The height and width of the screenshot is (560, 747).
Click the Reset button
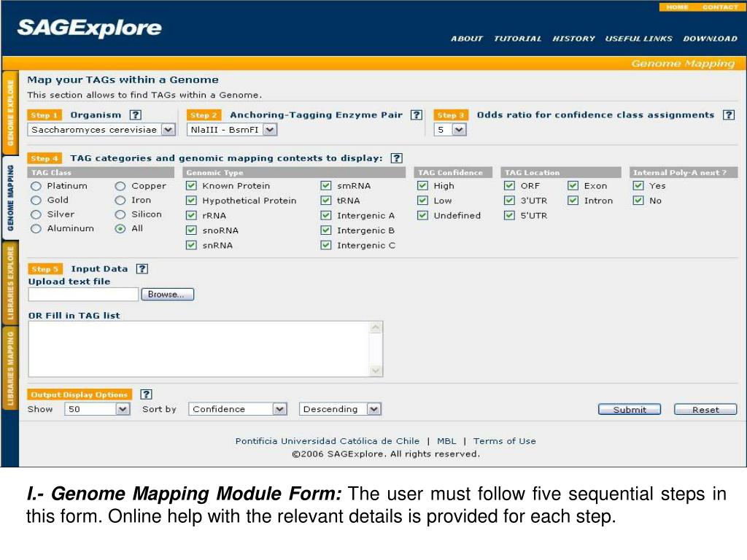tap(705, 410)
